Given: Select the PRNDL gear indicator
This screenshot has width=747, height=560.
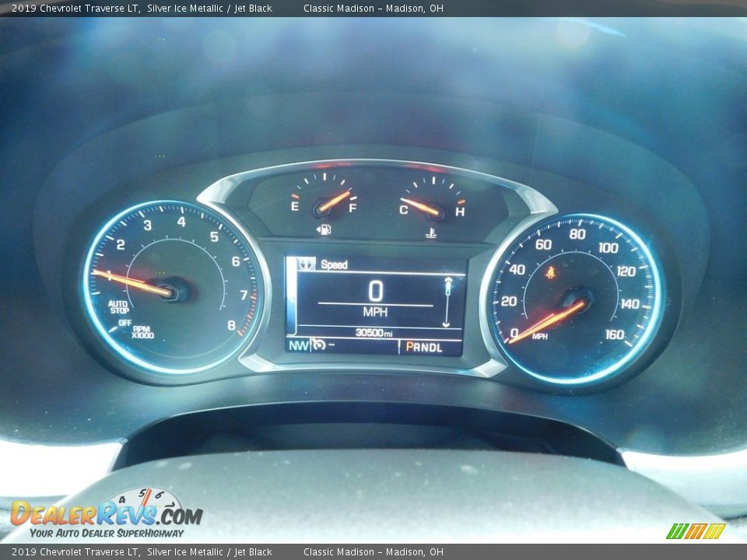Looking at the screenshot, I should (x=424, y=347).
